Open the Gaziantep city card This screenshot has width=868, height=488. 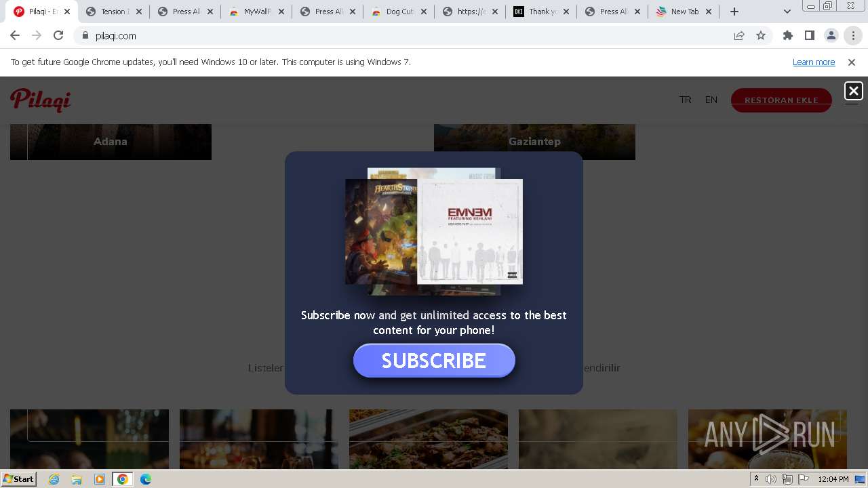click(534, 142)
